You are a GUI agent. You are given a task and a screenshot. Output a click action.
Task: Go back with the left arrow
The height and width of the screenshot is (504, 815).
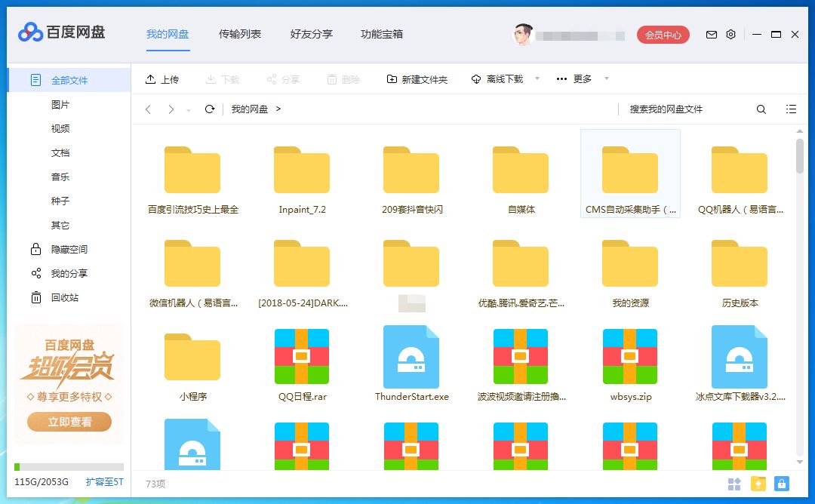pyautogui.click(x=148, y=109)
